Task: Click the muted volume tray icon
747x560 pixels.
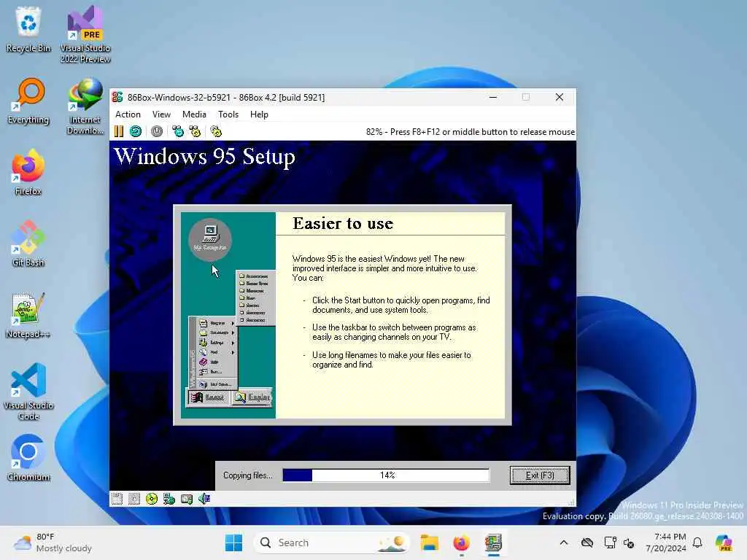Action: click(x=629, y=542)
